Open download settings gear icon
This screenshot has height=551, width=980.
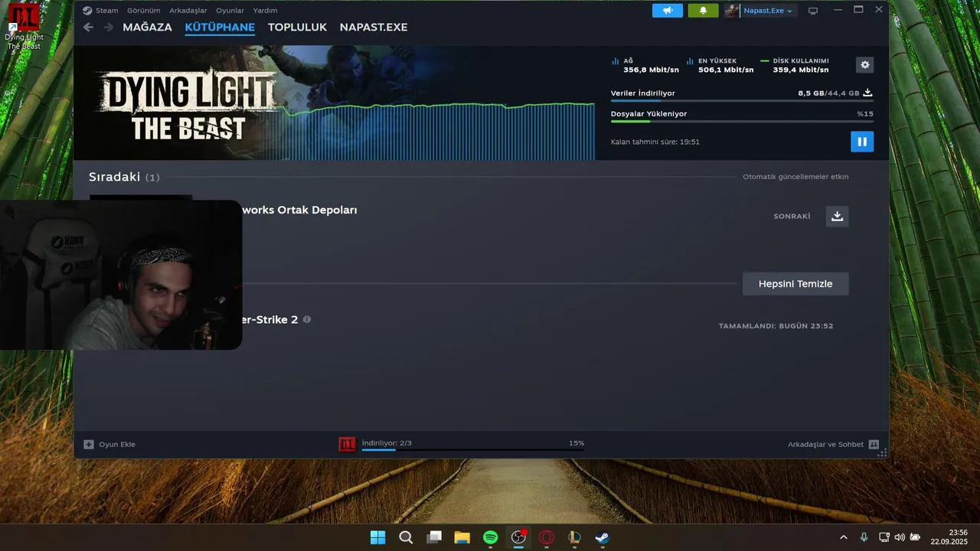pos(865,65)
